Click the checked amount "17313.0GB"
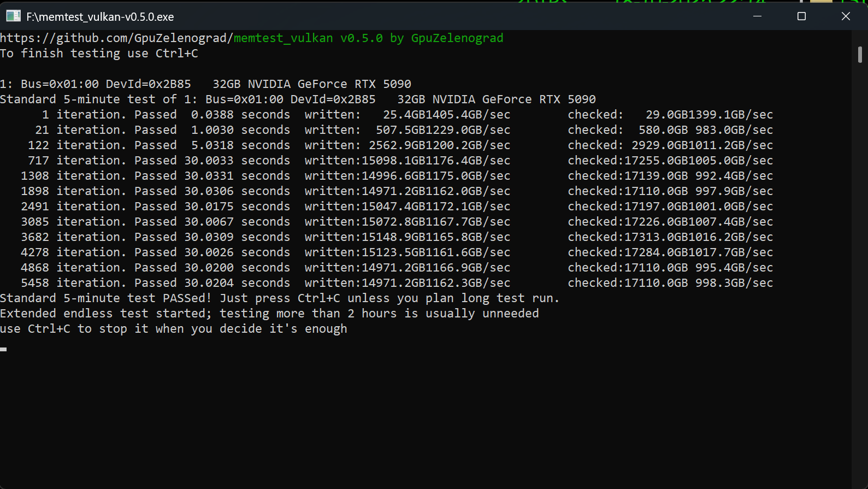Image resolution: width=868 pixels, height=489 pixels. point(656,237)
